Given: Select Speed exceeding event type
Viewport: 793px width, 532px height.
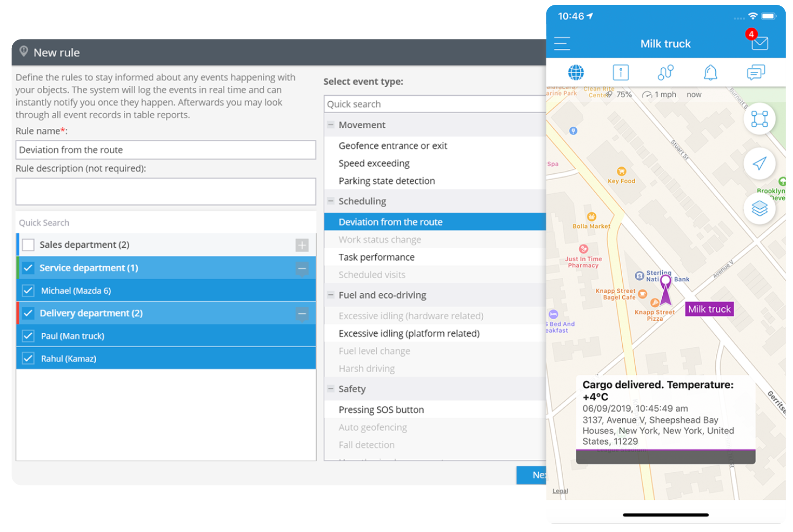Looking at the screenshot, I should pyautogui.click(x=374, y=164).
